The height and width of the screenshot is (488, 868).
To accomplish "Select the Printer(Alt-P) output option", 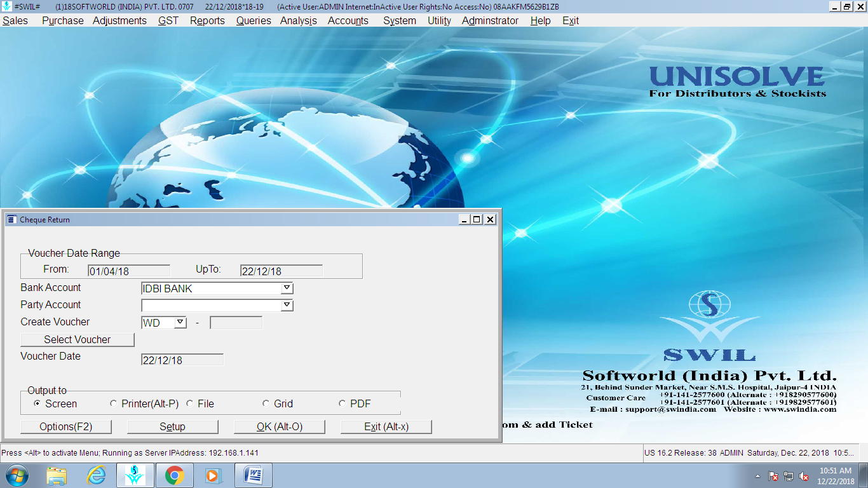I will [x=114, y=403].
